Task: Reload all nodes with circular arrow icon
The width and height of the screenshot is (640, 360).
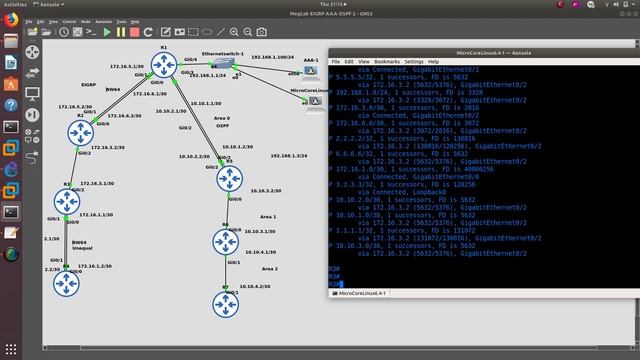Action: pyautogui.click(x=148, y=32)
